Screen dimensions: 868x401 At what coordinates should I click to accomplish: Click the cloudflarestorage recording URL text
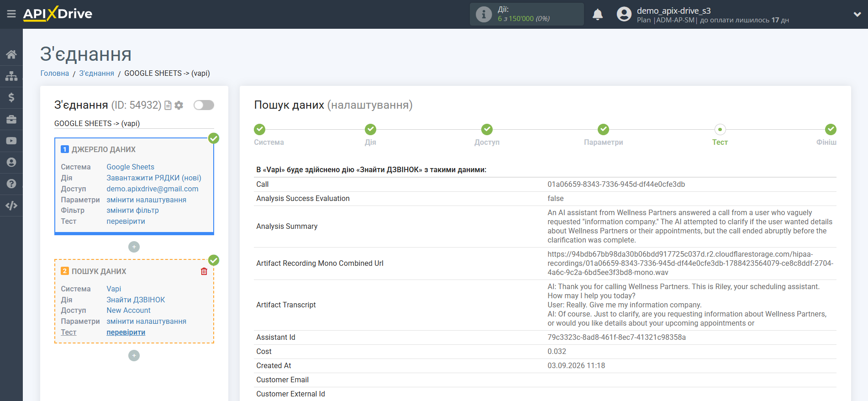(690, 263)
